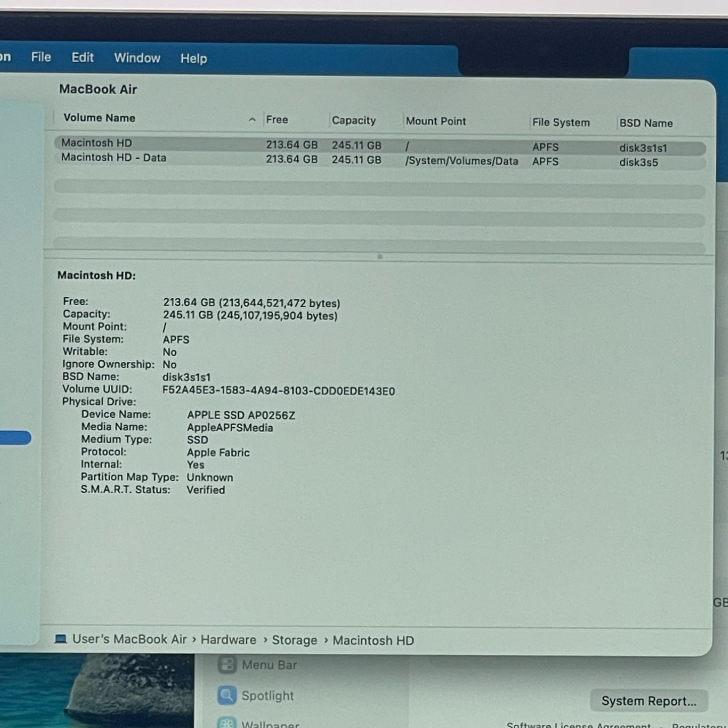Click the Spotlight magnifier icon
The height and width of the screenshot is (728, 728).
pos(227,696)
